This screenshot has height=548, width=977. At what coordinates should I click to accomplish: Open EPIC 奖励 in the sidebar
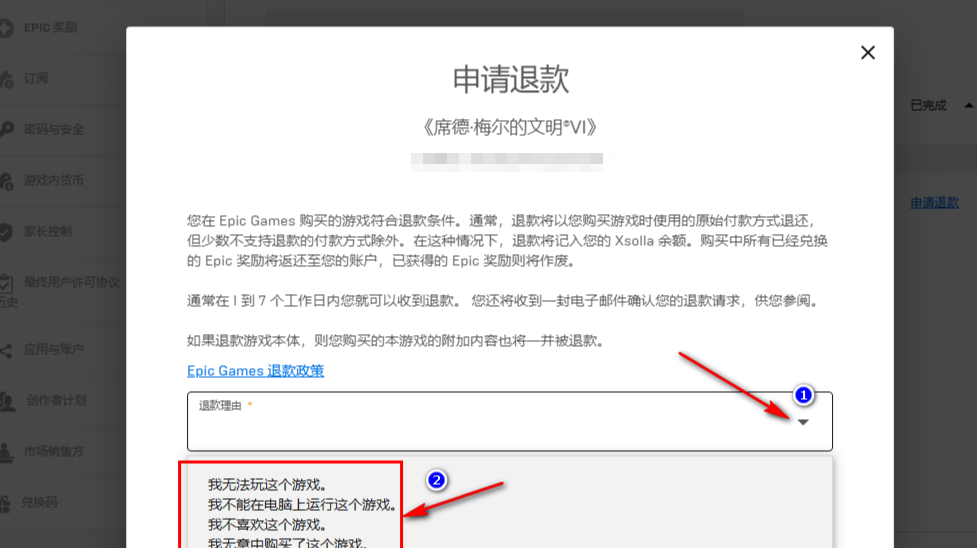(x=50, y=27)
